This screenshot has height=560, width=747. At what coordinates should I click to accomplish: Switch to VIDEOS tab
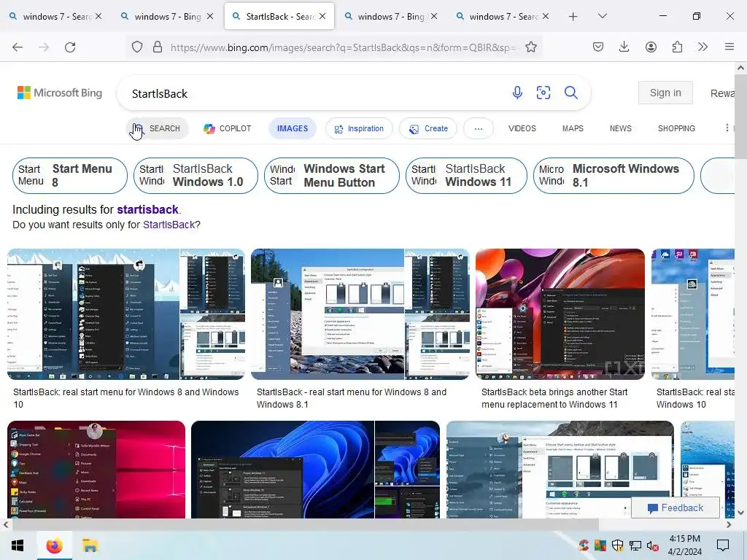(x=522, y=128)
